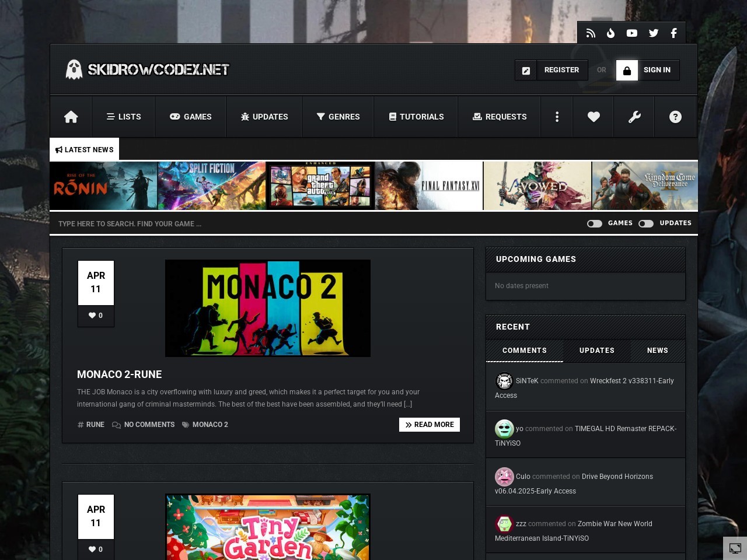This screenshot has width=747, height=560.
Task: Click the sign-in lock icon
Action: [x=627, y=70]
